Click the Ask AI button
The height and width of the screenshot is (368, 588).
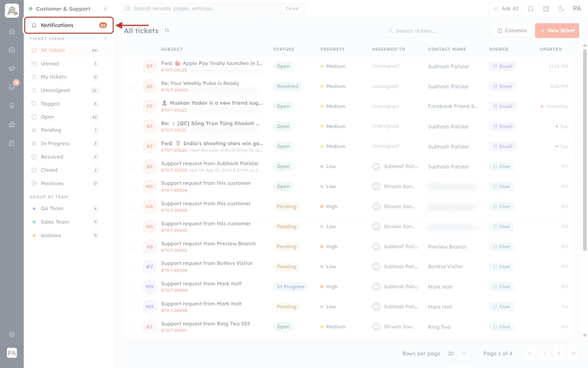point(506,9)
